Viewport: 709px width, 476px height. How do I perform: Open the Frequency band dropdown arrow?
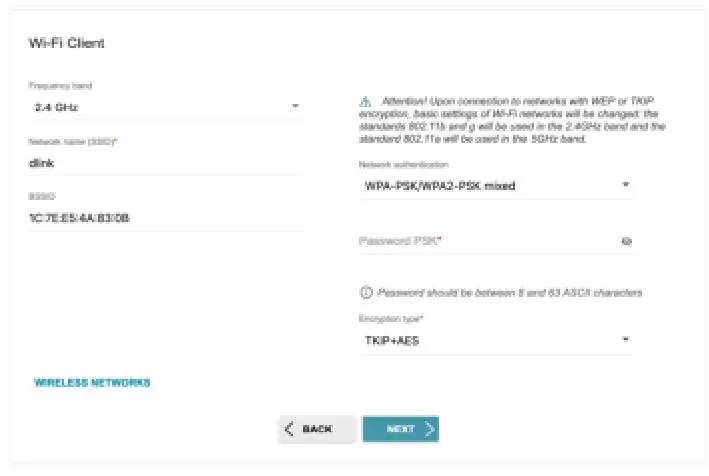coord(296,106)
